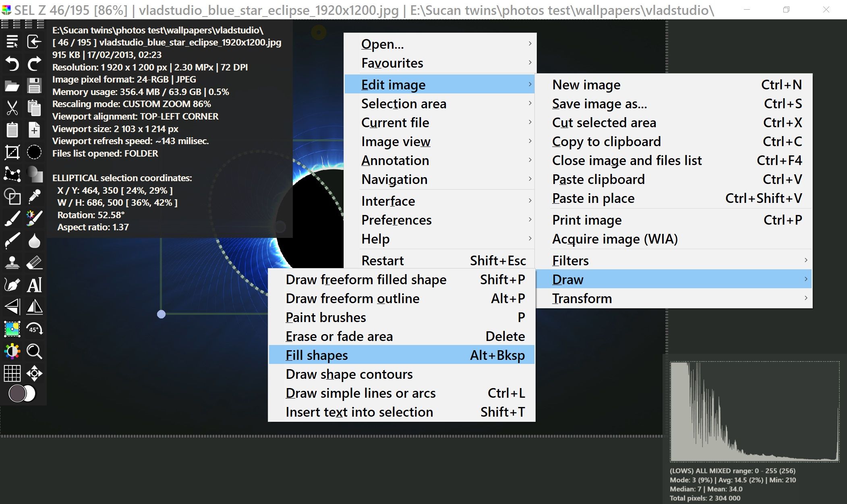Click the grid icon in toolbar
The image size is (847, 504).
tap(12, 374)
